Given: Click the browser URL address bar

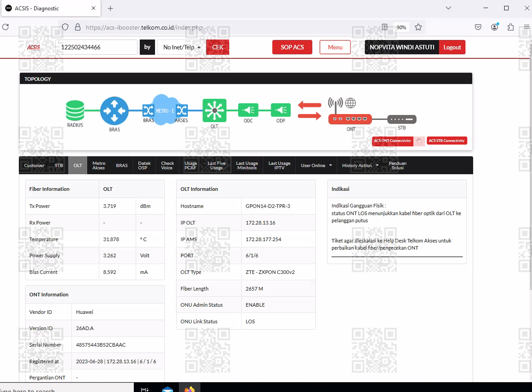Looking at the screenshot, I should [x=224, y=27].
